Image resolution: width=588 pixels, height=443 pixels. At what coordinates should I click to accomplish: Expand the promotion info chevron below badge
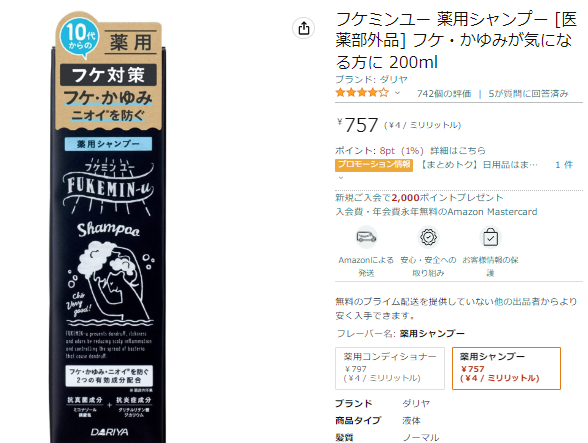340,178
